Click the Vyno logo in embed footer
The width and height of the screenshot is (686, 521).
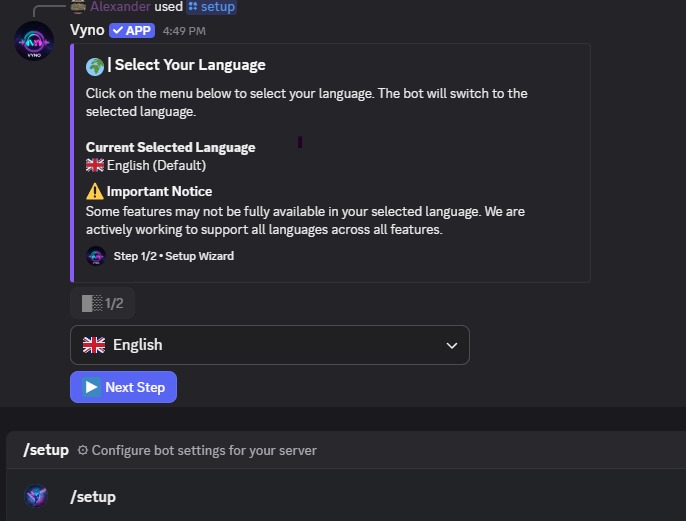point(96,256)
